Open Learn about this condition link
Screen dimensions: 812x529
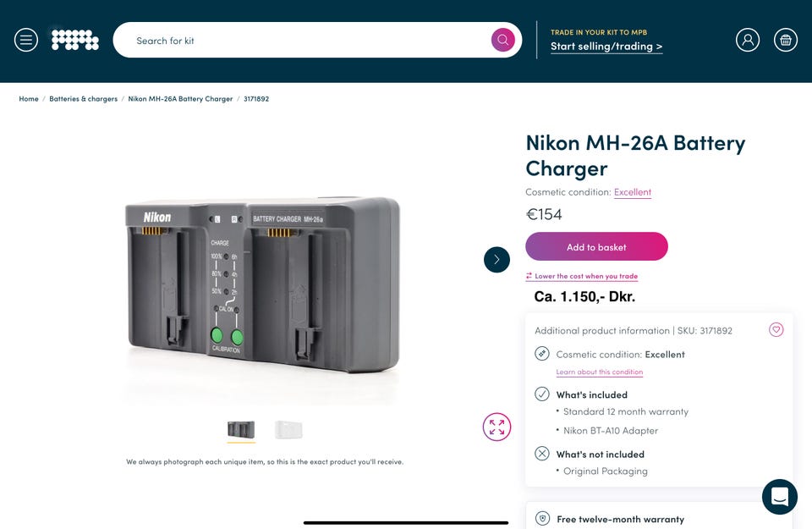pyautogui.click(x=600, y=372)
